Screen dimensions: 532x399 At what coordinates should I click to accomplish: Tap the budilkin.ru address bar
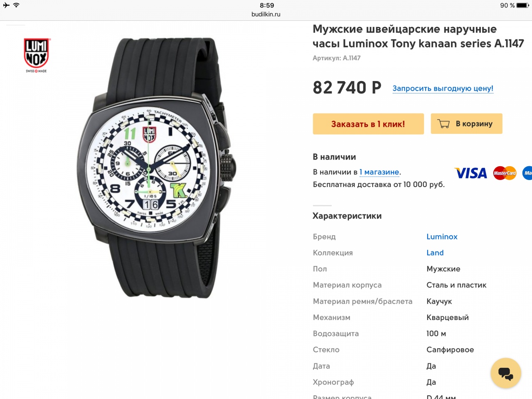266,14
